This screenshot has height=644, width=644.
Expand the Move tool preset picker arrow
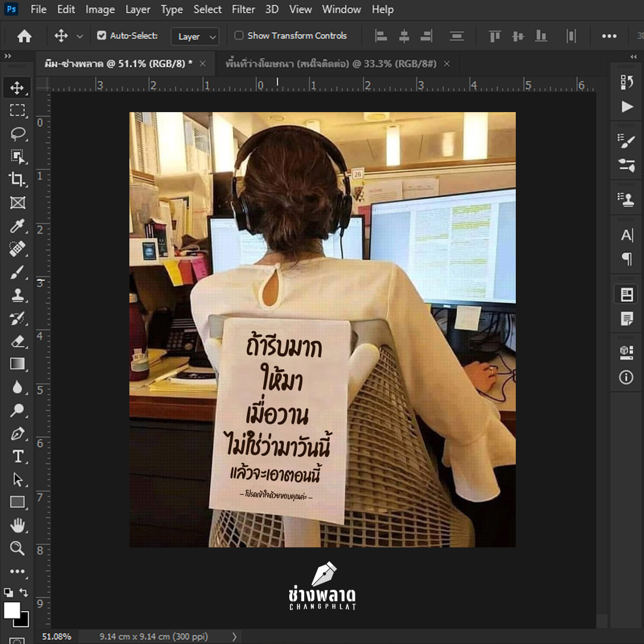point(80,36)
